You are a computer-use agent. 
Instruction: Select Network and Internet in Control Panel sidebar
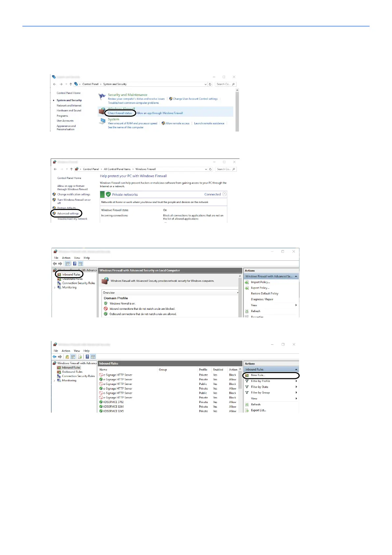[69, 105]
